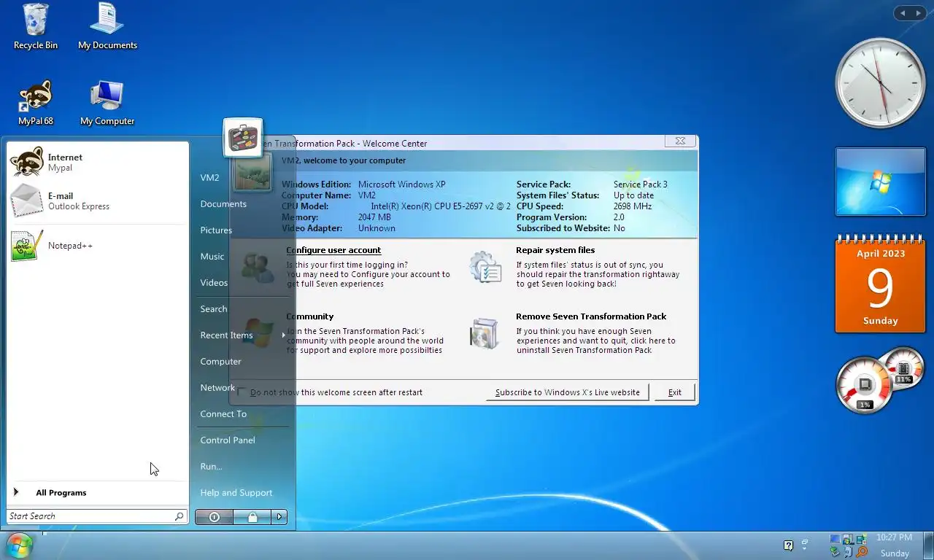934x560 pixels.
Task: Click sidebar next gadgets arrow
Action: [918, 13]
